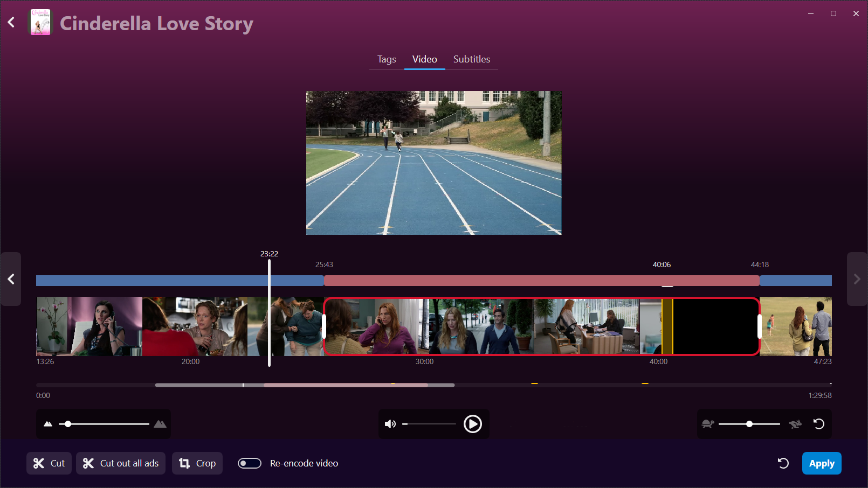Minimize the window
Viewport: 868px width, 488px height.
click(x=811, y=13)
